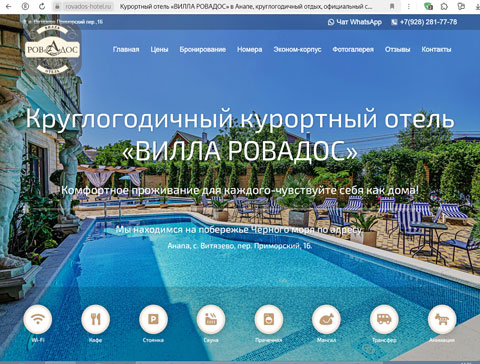The width and height of the screenshot is (480, 364).
Task: Click the Кафе label text
Action: [x=95, y=340]
